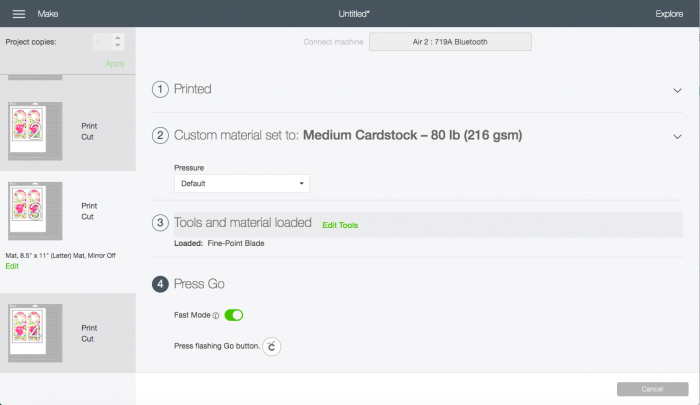Click the Edit Tools link
Image resolution: width=700 pixels, height=405 pixels.
[x=340, y=225]
